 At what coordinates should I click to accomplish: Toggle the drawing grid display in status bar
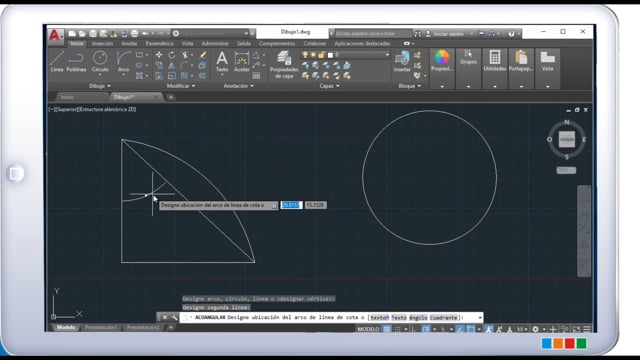pos(387,329)
